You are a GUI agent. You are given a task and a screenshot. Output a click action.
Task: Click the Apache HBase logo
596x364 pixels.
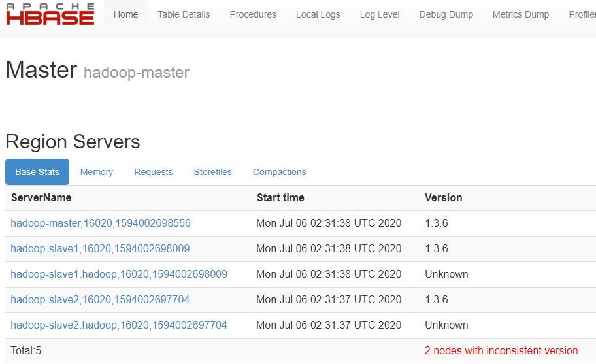50,14
